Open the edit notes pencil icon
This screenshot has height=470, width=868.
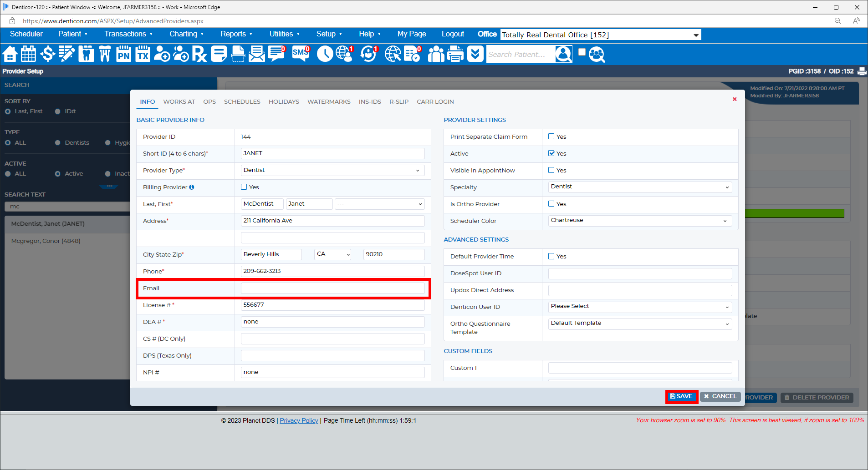click(66, 54)
